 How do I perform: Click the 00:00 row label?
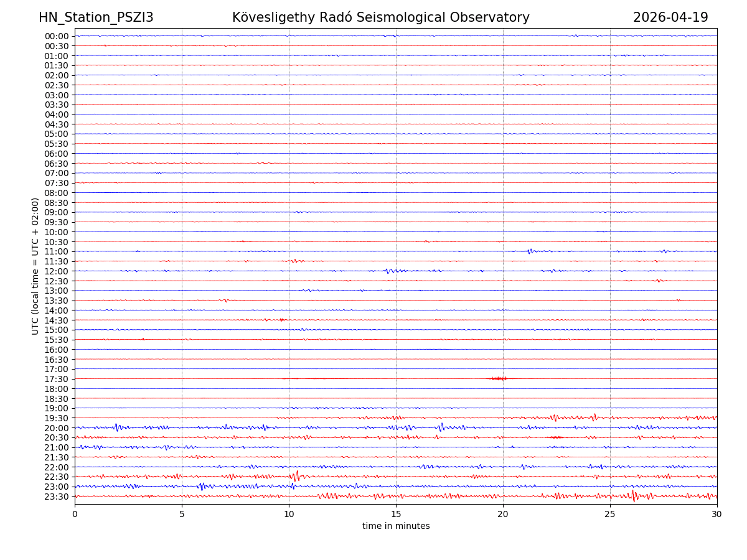click(x=57, y=36)
